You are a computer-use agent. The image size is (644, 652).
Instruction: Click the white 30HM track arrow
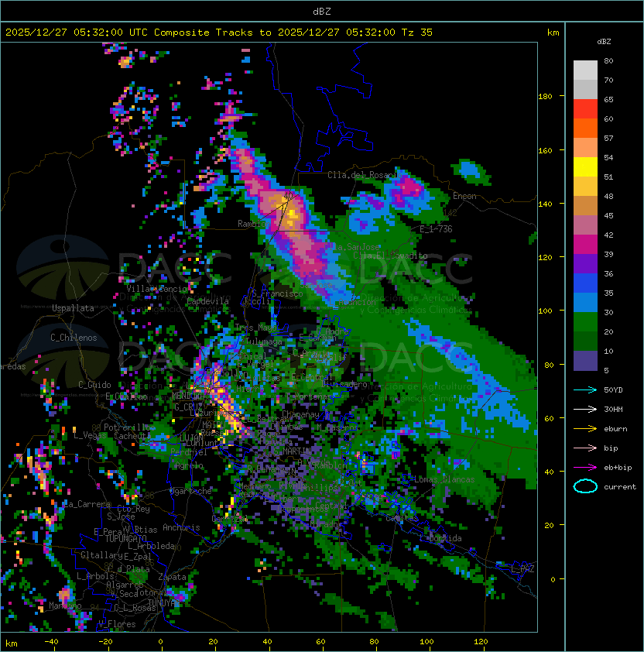tap(585, 409)
